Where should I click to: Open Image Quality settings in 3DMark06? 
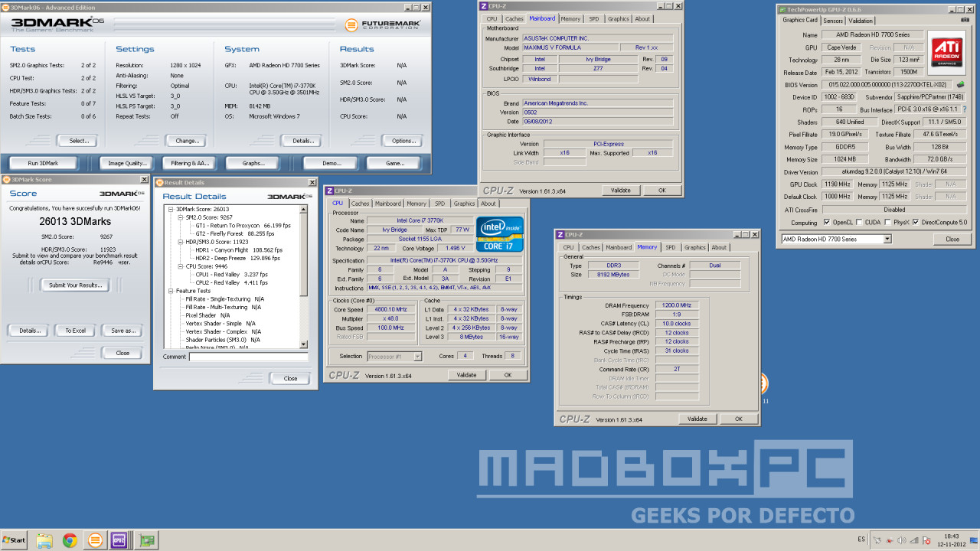click(x=127, y=163)
